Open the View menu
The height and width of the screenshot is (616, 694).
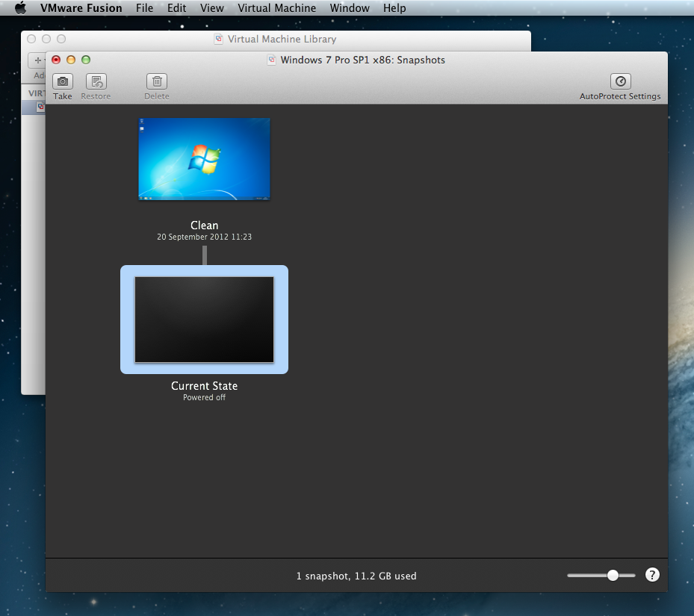point(212,8)
